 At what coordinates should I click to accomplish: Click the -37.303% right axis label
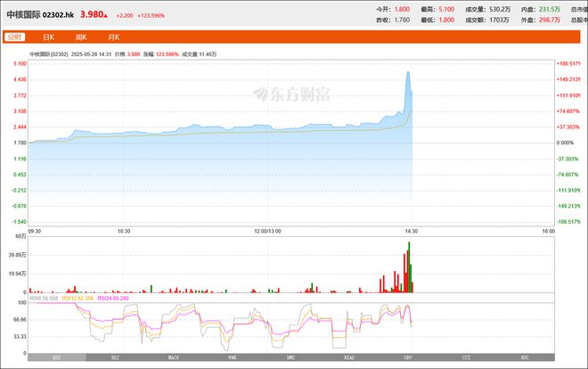pos(568,159)
